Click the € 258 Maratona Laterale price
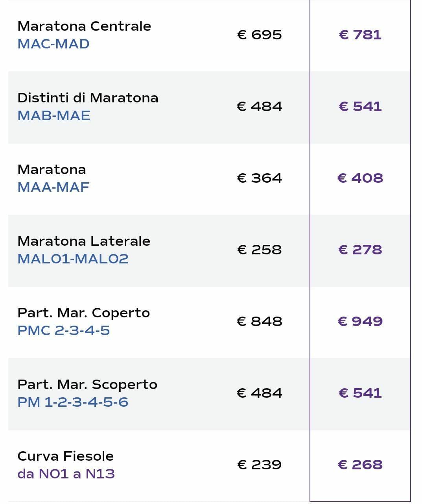 click(x=260, y=250)
